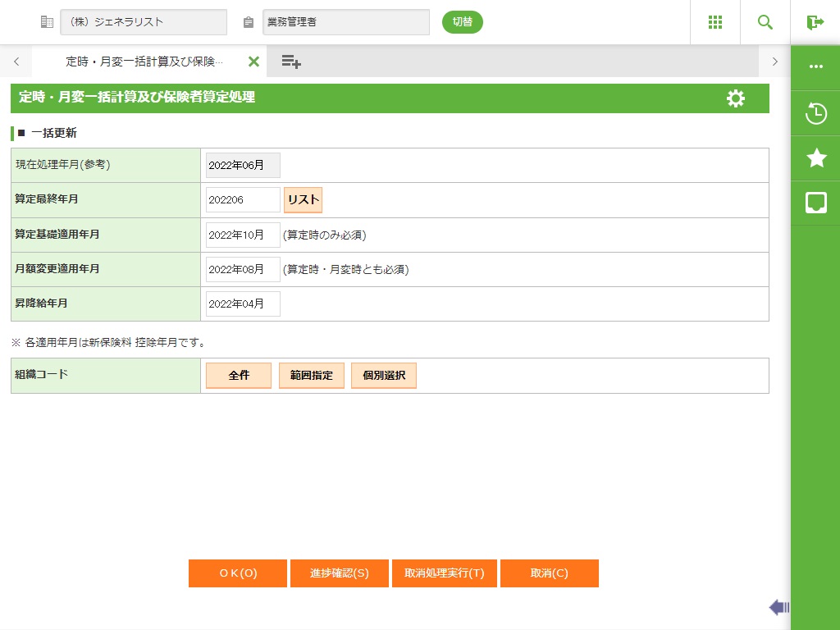The height and width of the screenshot is (630, 840).
Task: Add a new tab with plus-list icon
Action: pyautogui.click(x=291, y=62)
